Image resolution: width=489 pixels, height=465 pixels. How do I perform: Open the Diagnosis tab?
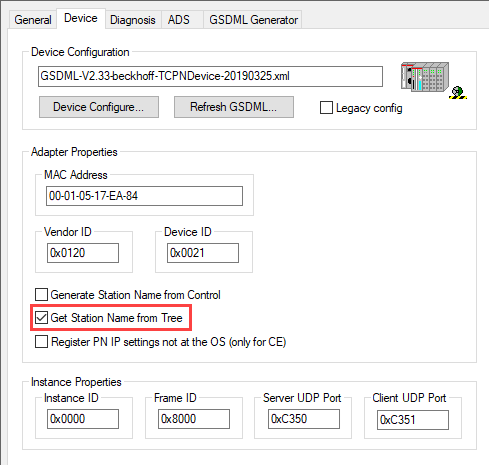(133, 20)
